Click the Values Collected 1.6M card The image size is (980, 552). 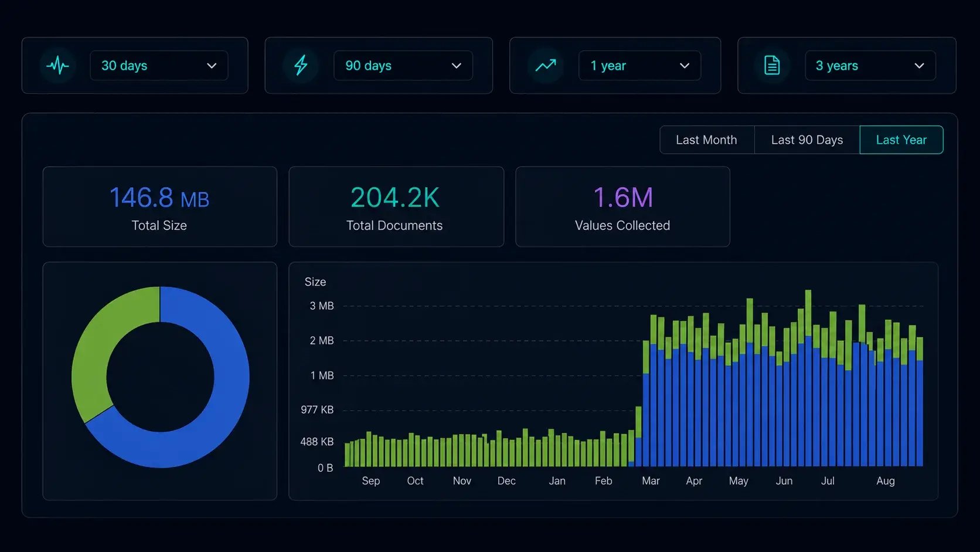tap(622, 206)
